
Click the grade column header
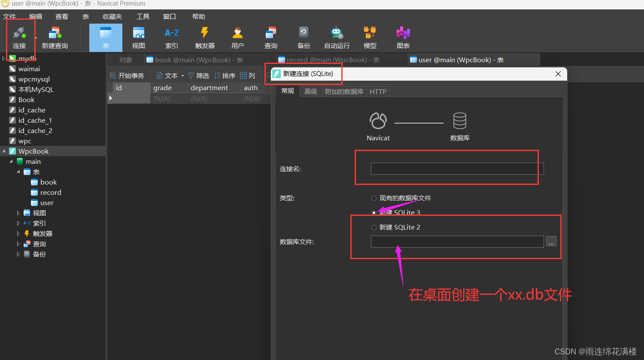coord(169,88)
